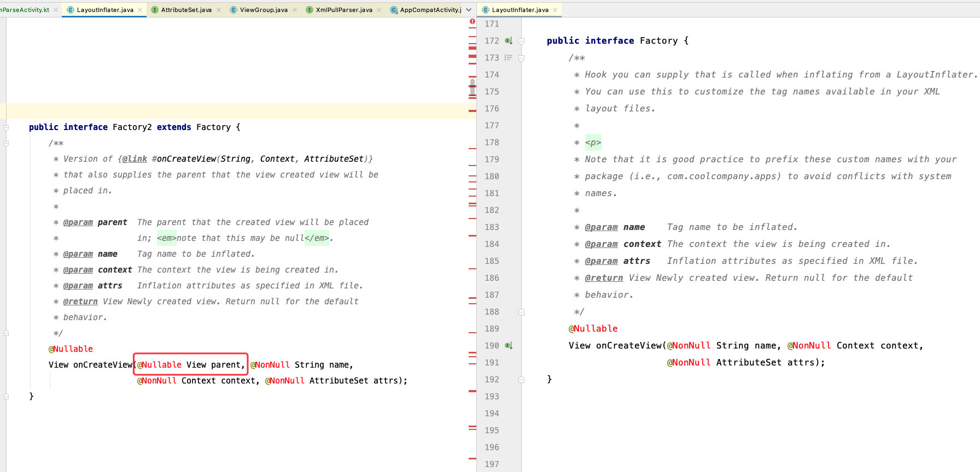Click line number 182 in gutter
980x472 pixels.
[x=492, y=210]
